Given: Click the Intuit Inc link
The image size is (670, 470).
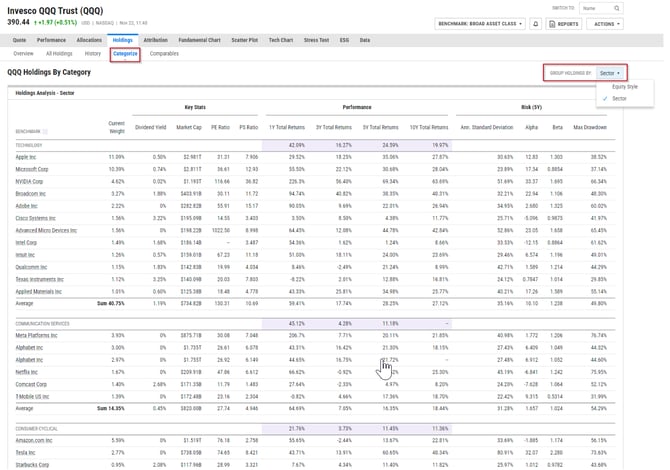Looking at the screenshot, I should (26, 257).
